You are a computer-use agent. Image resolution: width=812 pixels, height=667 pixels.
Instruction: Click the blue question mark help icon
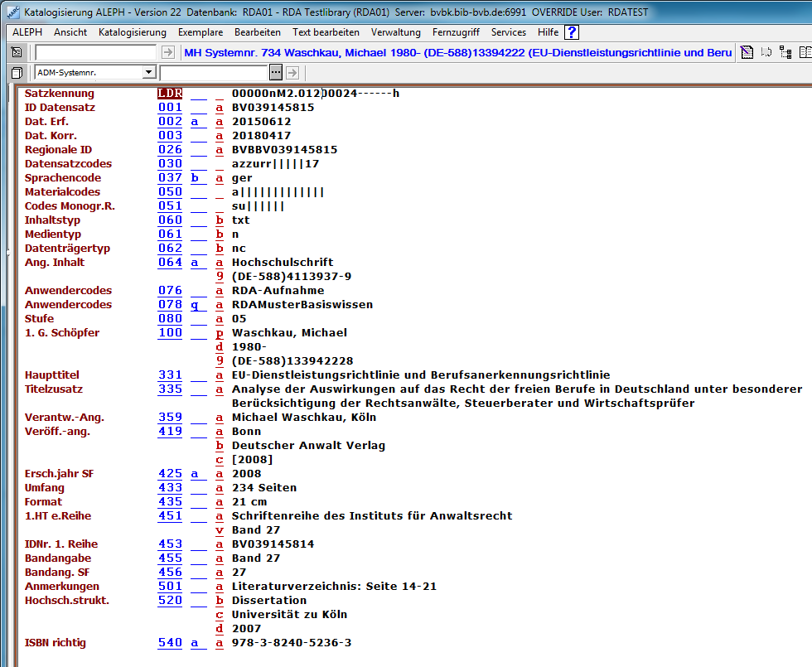click(571, 32)
